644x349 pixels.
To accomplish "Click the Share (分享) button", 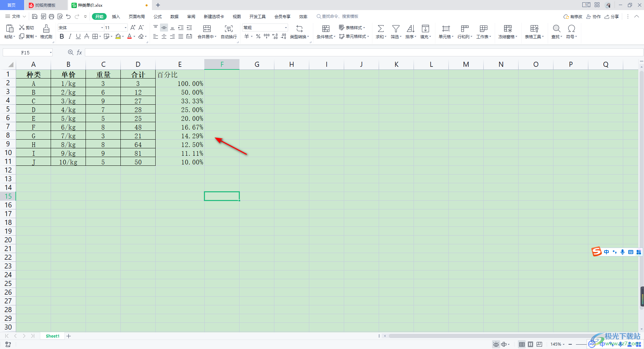I will [611, 16].
